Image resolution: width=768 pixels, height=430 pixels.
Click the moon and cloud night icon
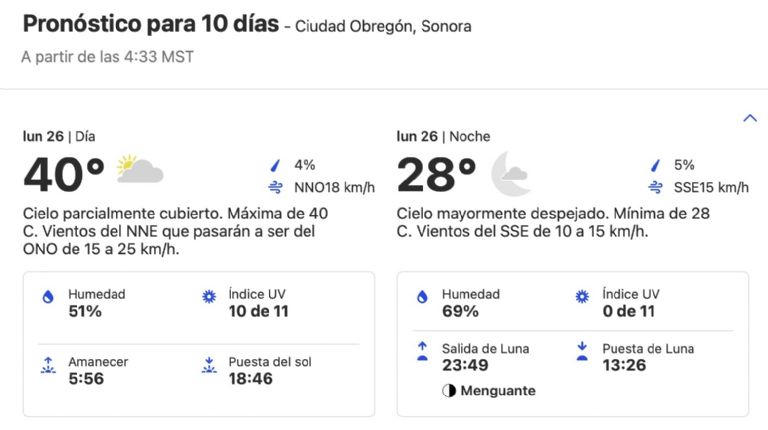point(511,172)
